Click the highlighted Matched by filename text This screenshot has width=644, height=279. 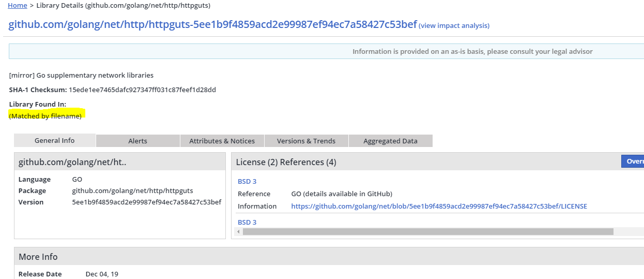pos(45,116)
